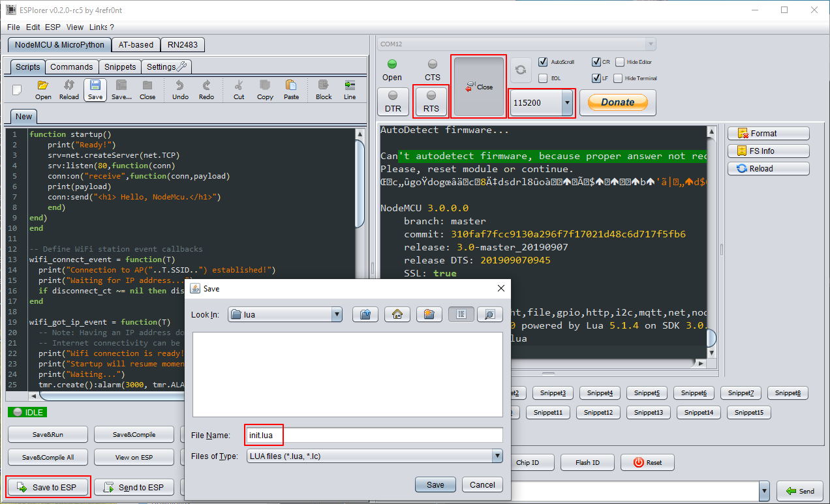Screen dimensions: 830x504
Task: Paste clipboard contents from toolbar
Action: (x=291, y=89)
